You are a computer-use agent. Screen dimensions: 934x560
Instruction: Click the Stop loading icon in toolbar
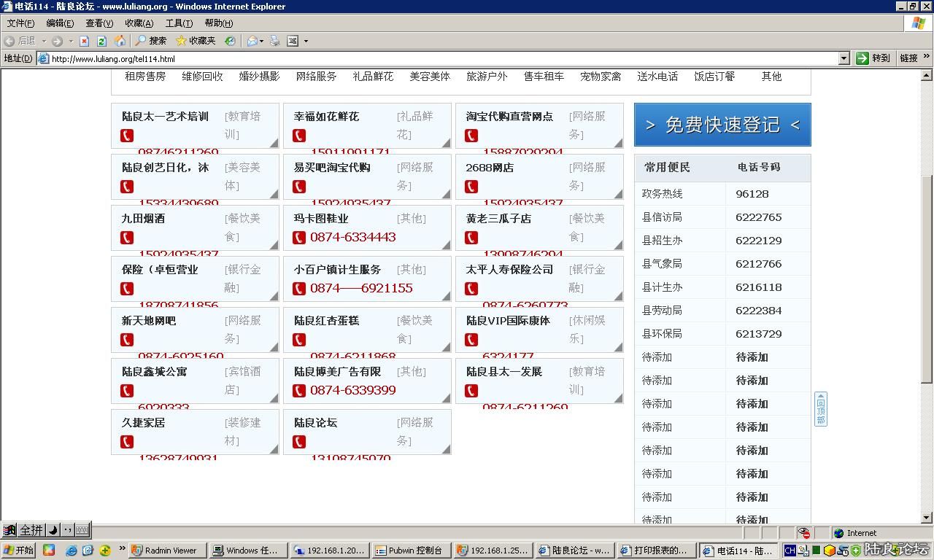(x=84, y=41)
